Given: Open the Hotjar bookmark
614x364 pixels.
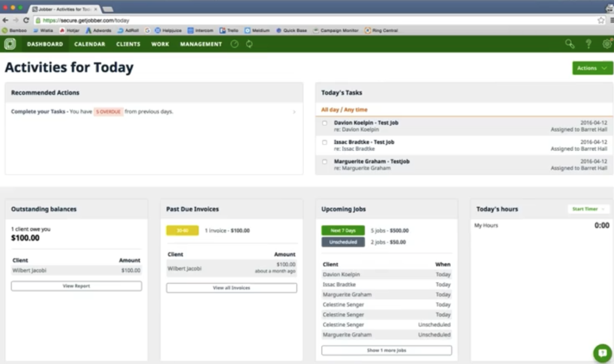Looking at the screenshot, I should pos(70,30).
